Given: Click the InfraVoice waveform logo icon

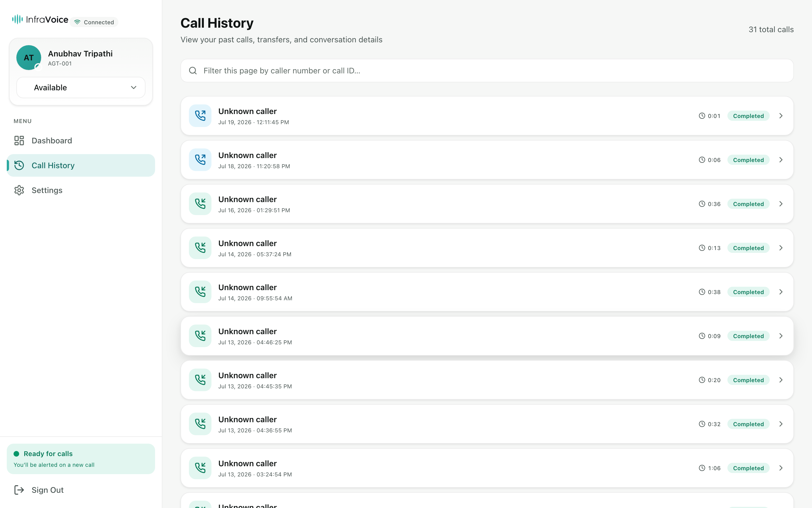Looking at the screenshot, I should (17, 19).
